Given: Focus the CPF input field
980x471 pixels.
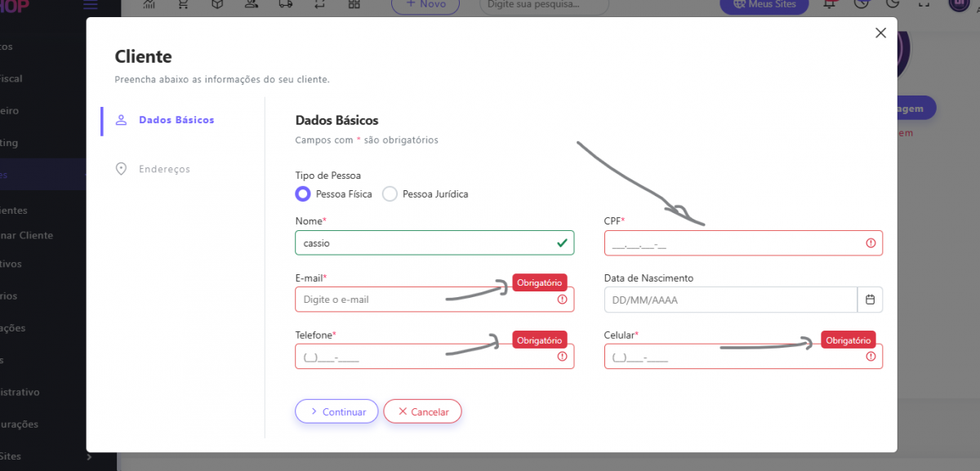Looking at the screenshot, I should point(731,243).
